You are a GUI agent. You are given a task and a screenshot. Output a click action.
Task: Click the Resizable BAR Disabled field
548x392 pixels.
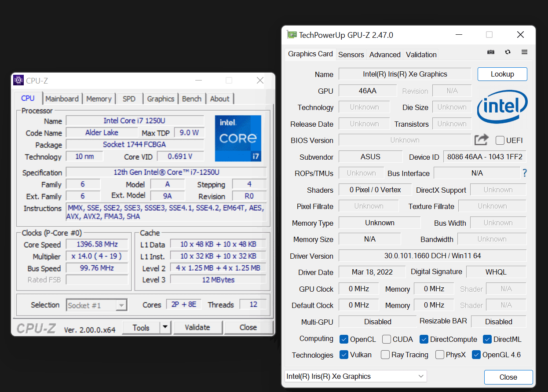click(x=499, y=322)
